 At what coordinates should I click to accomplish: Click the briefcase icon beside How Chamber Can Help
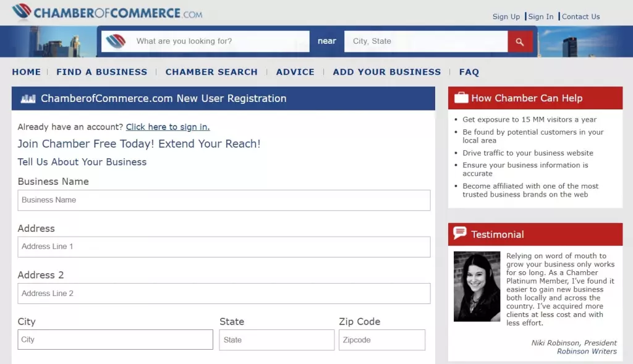pyautogui.click(x=461, y=98)
